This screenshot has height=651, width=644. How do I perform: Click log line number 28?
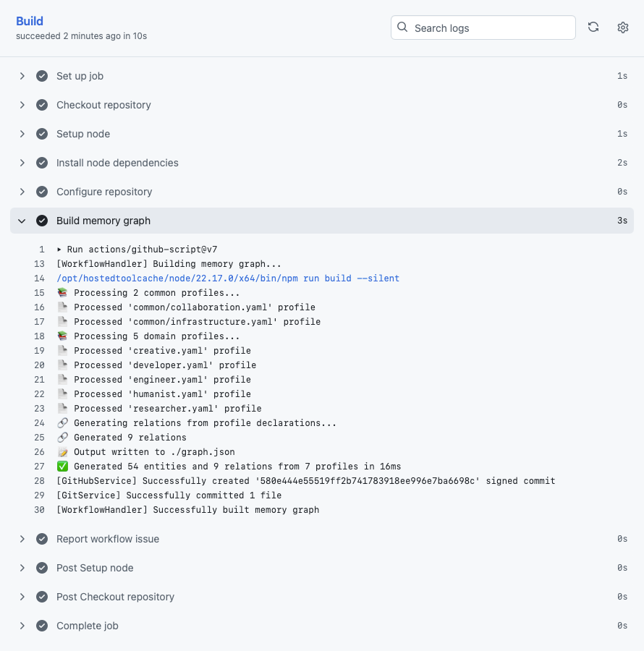click(x=40, y=481)
